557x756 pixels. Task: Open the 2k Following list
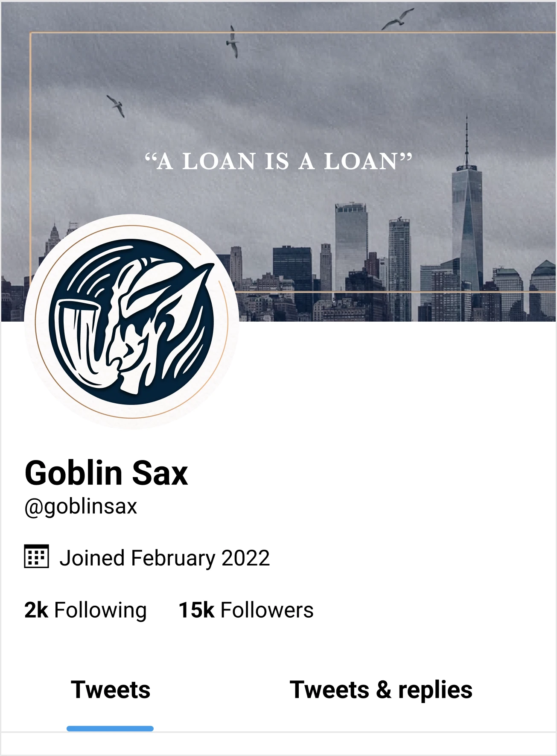85,610
